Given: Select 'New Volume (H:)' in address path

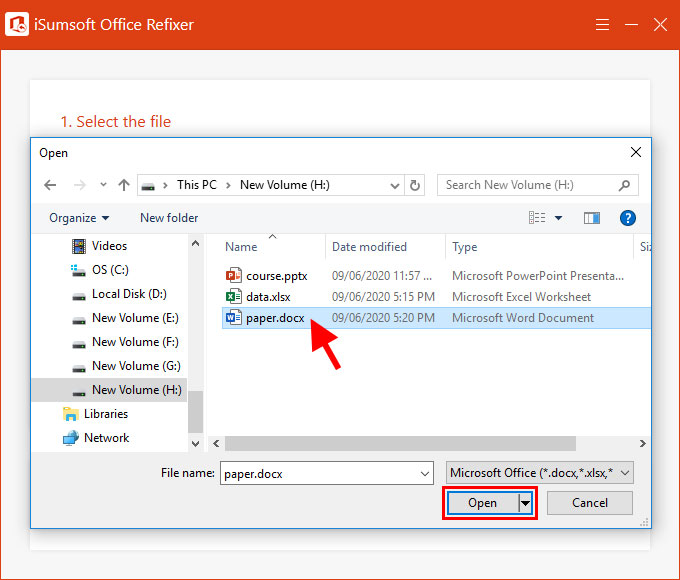Looking at the screenshot, I should 285,185.
